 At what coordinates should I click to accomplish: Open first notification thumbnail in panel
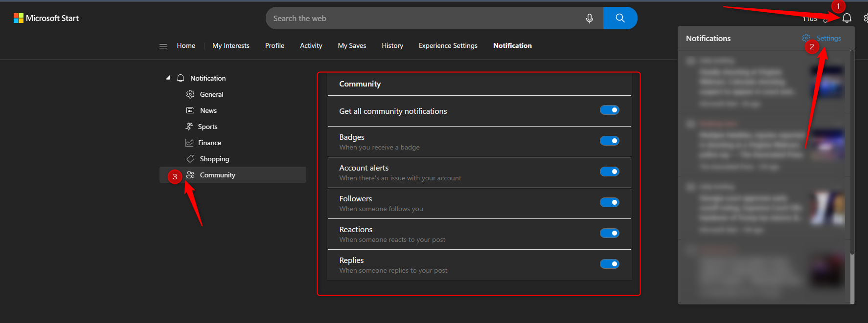coord(828,82)
